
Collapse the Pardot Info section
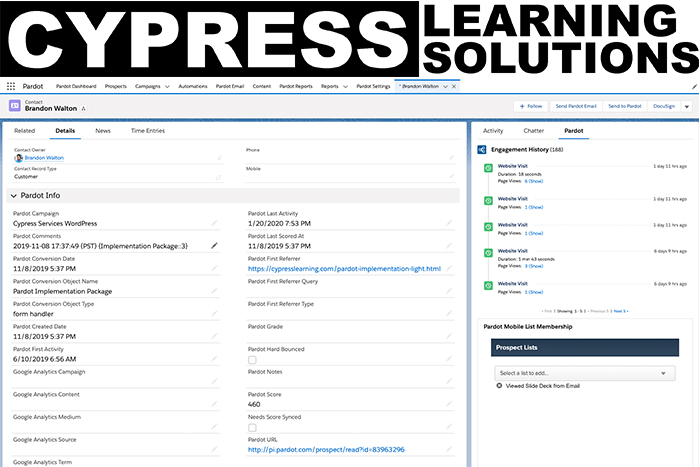14,196
